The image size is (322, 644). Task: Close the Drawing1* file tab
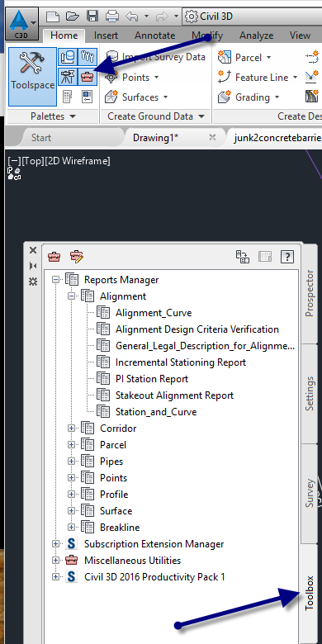[212, 138]
